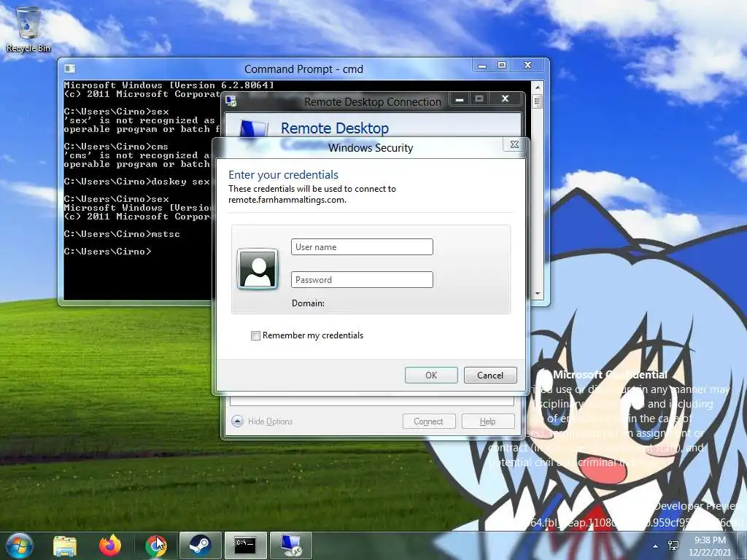Launch File Explorer from the taskbar
This screenshot has width=747, height=560.
tap(65, 545)
